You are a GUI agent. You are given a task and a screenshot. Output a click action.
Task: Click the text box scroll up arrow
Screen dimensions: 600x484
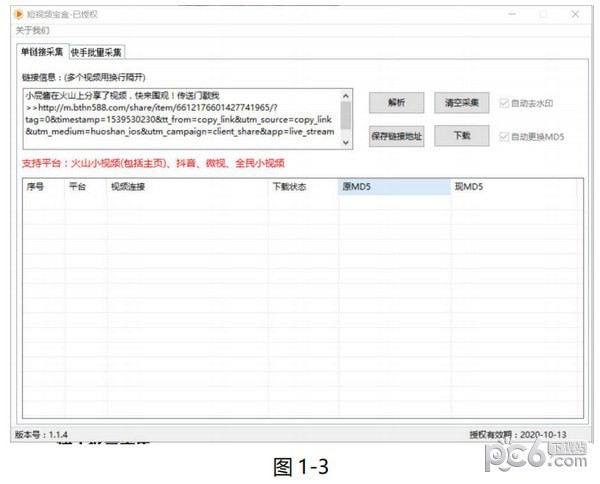tap(346, 96)
